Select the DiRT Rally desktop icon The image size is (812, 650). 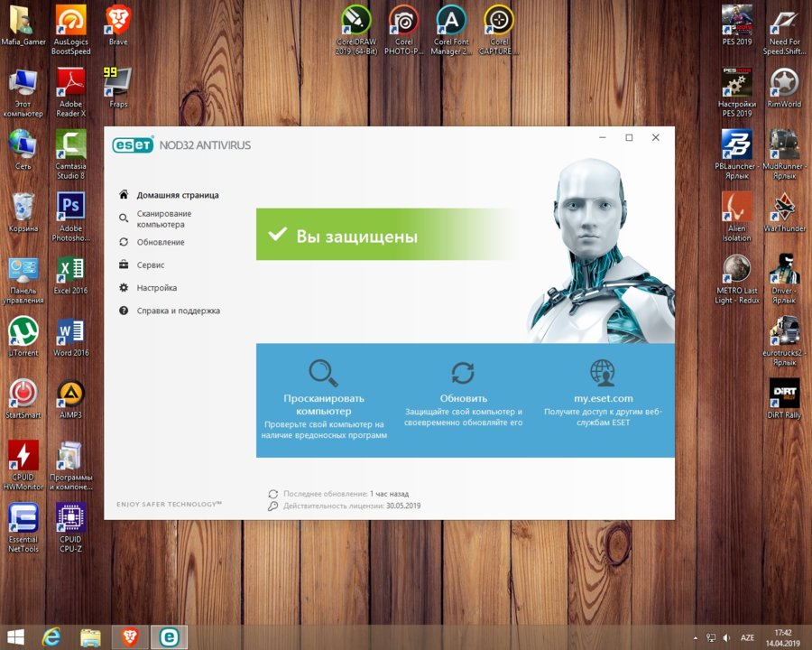784,399
